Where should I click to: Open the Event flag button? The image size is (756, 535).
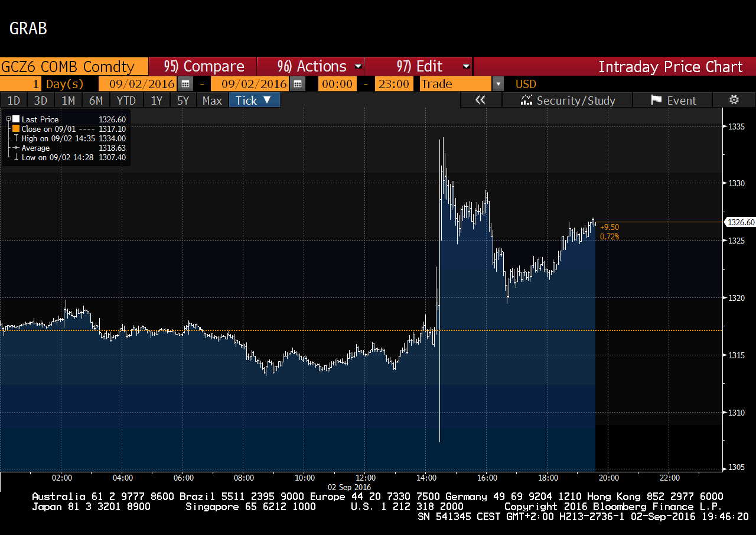(x=673, y=100)
